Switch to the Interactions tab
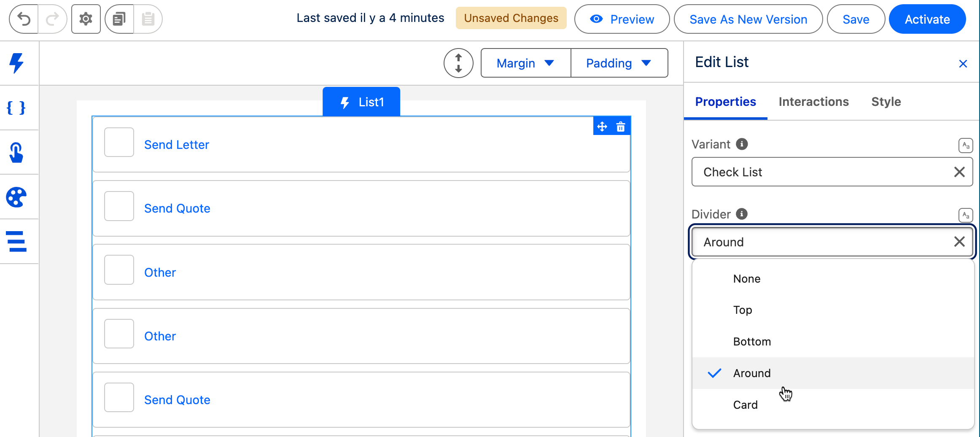The height and width of the screenshot is (437, 980). pyautogui.click(x=813, y=102)
